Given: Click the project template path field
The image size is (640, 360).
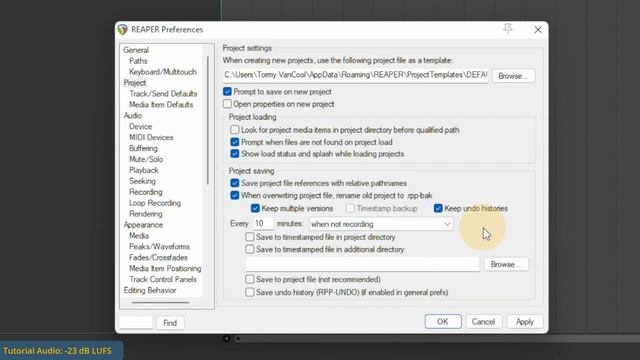Looking at the screenshot, I should 355,75.
